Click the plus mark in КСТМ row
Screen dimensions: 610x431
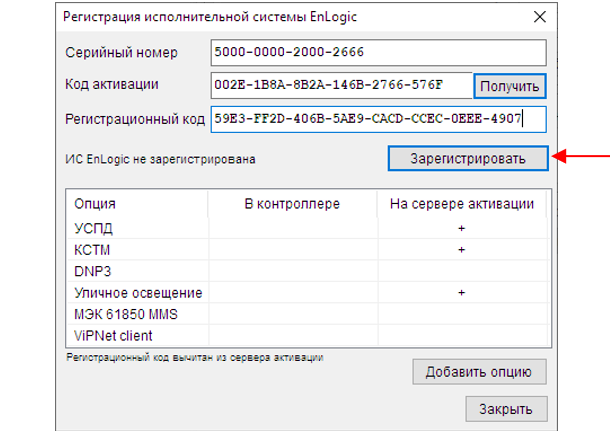coord(461,250)
